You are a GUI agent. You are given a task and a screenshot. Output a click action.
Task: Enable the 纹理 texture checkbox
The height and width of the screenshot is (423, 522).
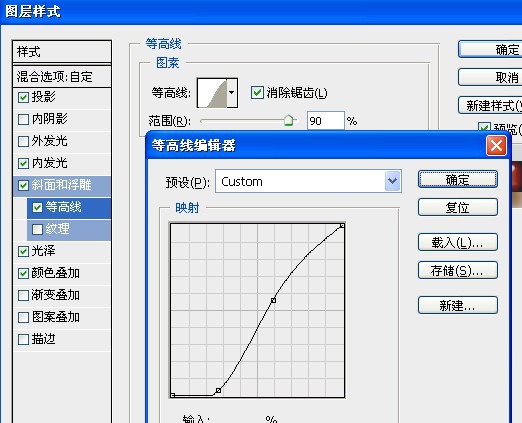[x=37, y=229]
